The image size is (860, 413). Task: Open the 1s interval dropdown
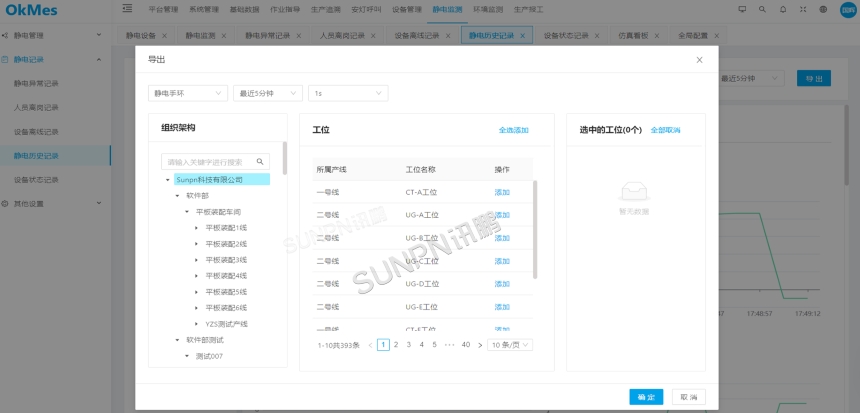(348, 93)
